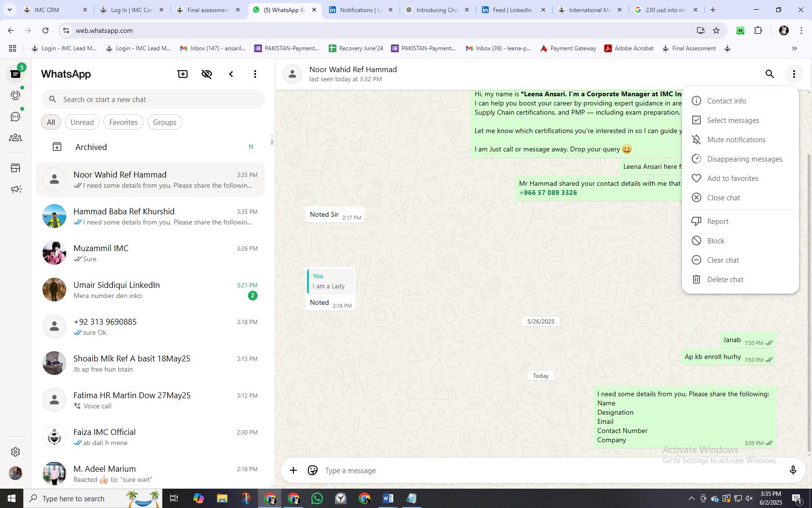Toggle the privacy eye-slash icon in header
812x508 pixels.
207,74
